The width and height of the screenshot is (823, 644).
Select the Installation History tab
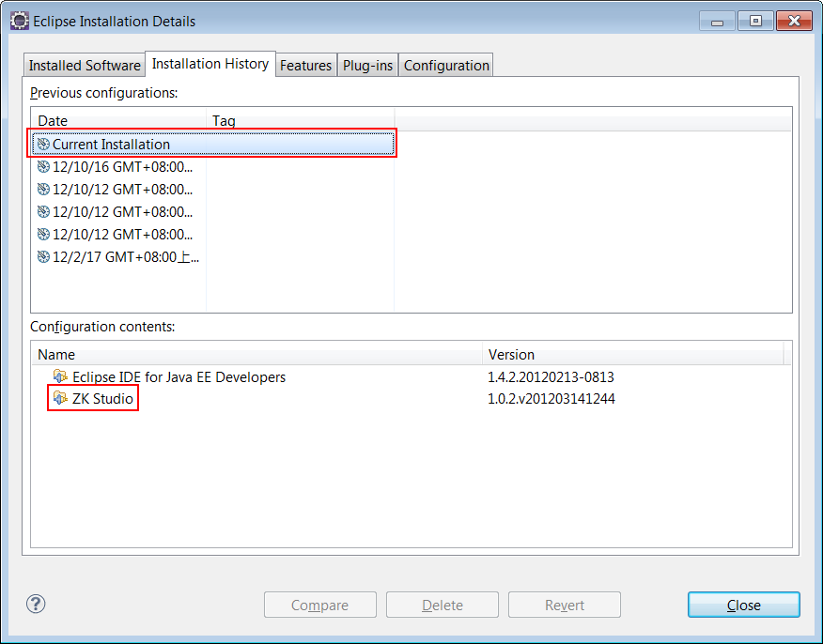point(210,64)
